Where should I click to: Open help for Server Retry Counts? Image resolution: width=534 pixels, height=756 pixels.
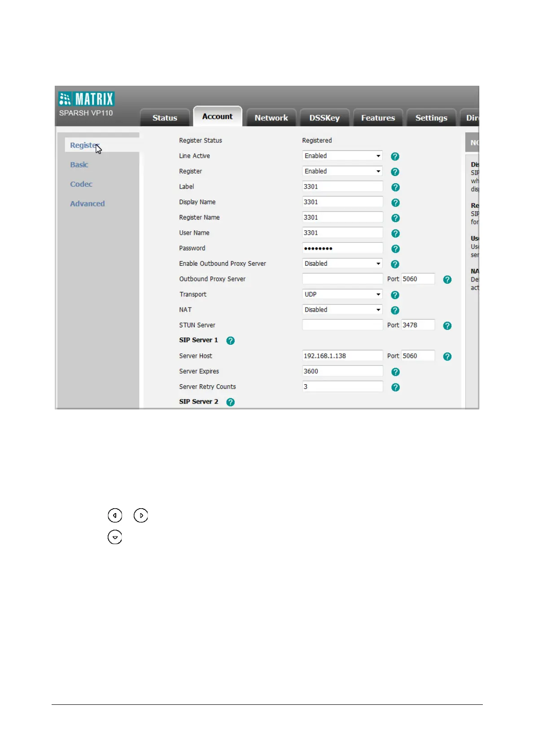click(395, 387)
